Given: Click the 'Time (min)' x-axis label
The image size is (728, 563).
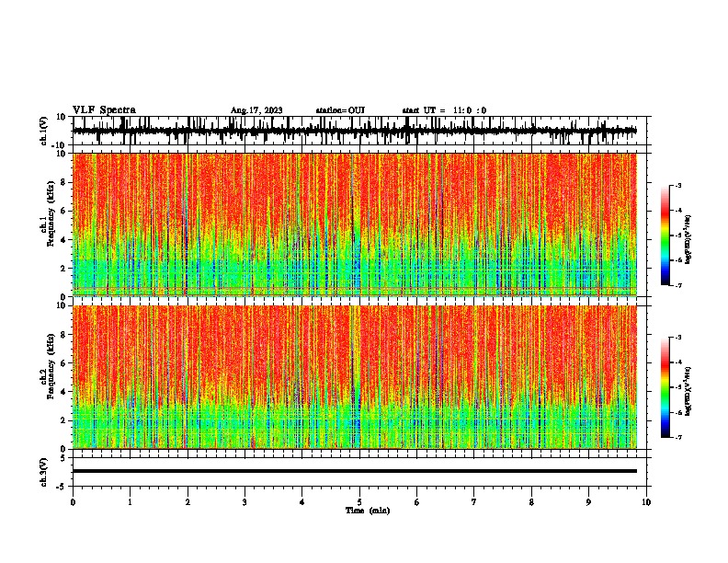Looking at the screenshot, I should [368, 511].
